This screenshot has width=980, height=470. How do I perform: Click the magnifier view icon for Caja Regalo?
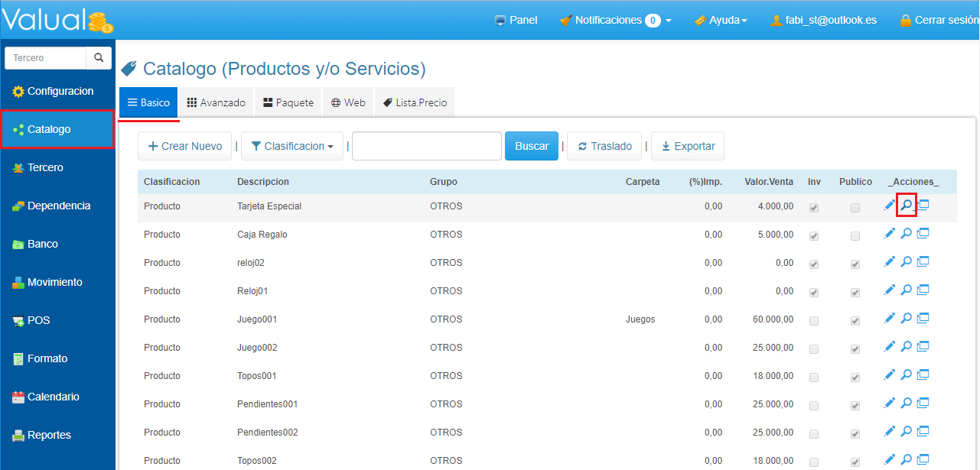click(906, 233)
